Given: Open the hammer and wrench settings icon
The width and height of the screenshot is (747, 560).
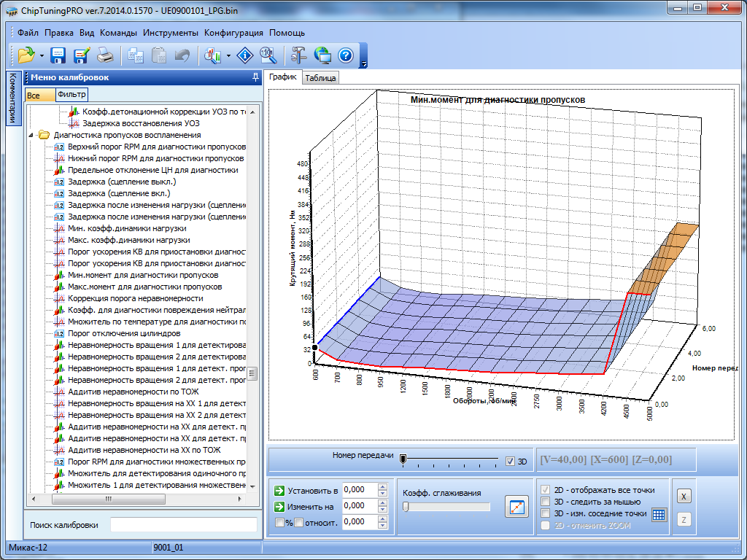Looking at the screenshot, I should 299,55.
